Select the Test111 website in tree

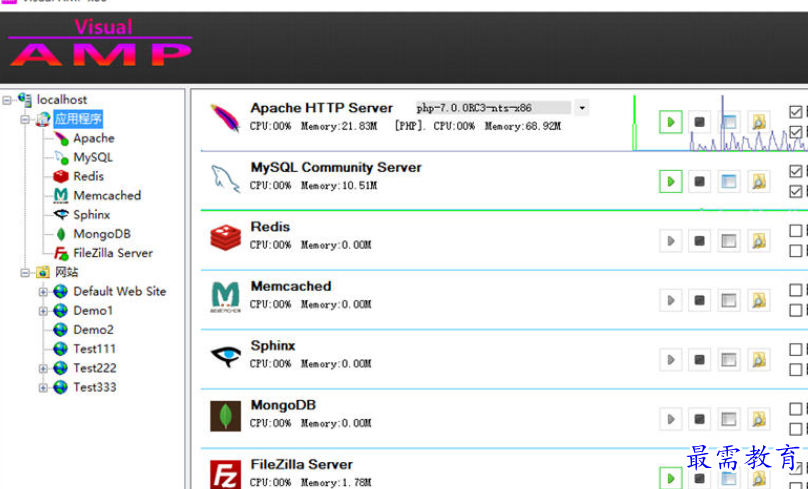point(94,349)
